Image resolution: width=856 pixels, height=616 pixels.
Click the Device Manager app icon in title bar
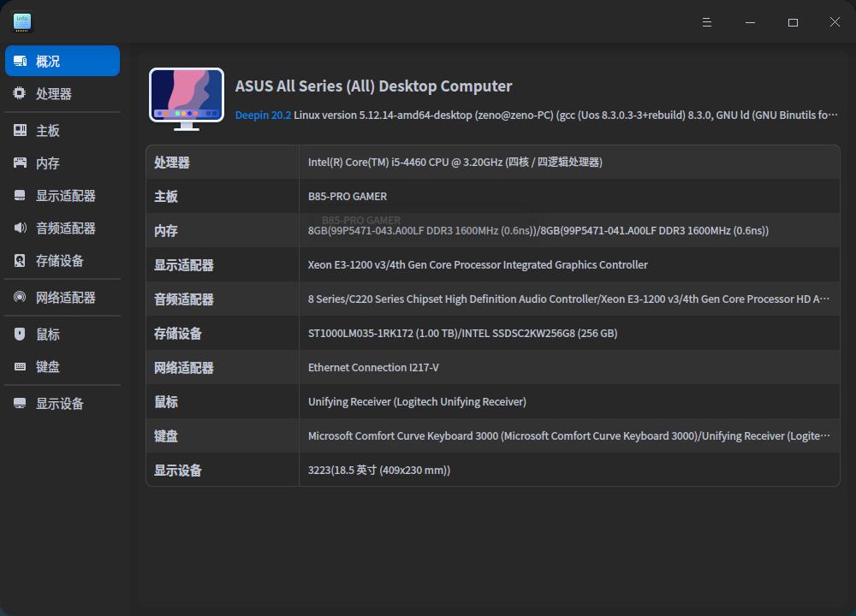click(x=22, y=22)
